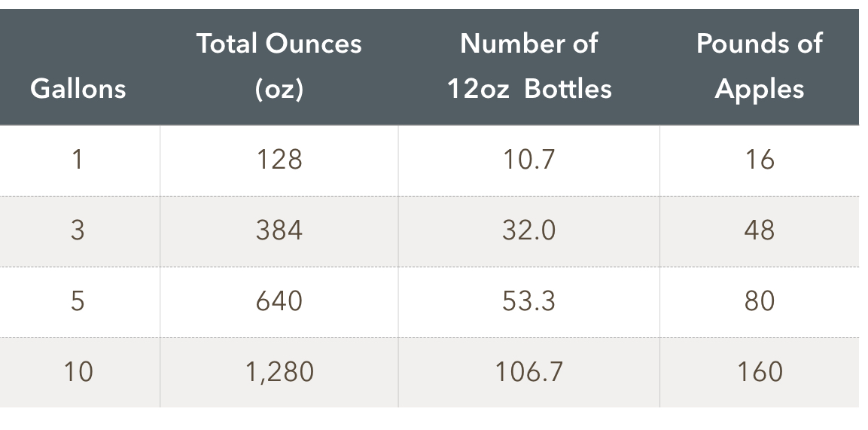This screenshot has width=868, height=430.
Task: Select the 640 ounces cell
Action: point(279,301)
